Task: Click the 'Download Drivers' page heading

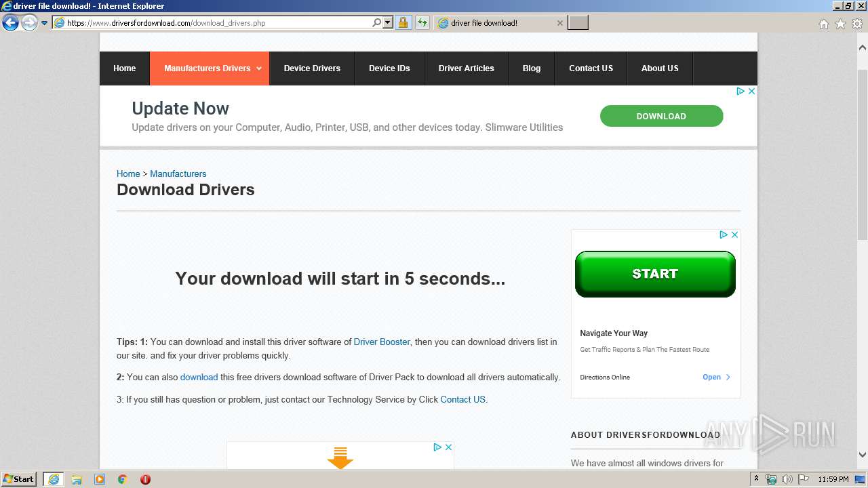Action: (186, 190)
